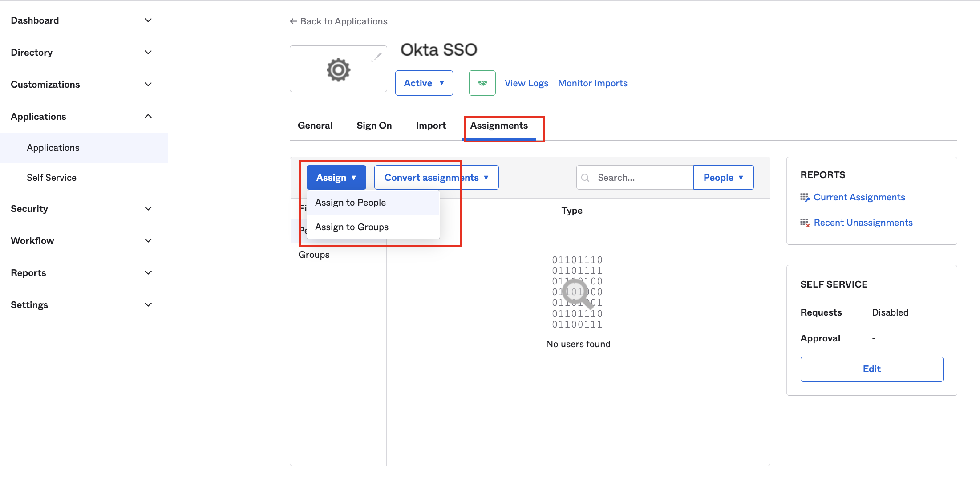Click the Edit self service button
This screenshot has height=495, width=980.
pyautogui.click(x=871, y=369)
